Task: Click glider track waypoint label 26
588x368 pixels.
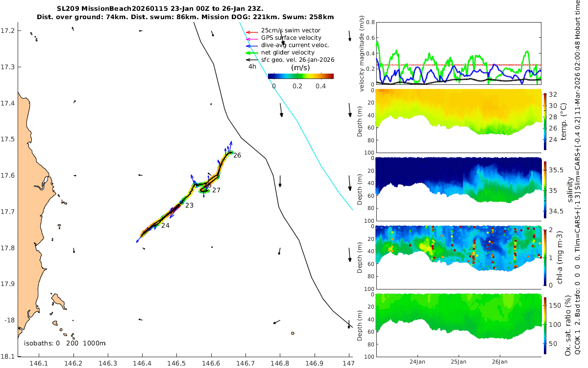Action: (237, 156)
